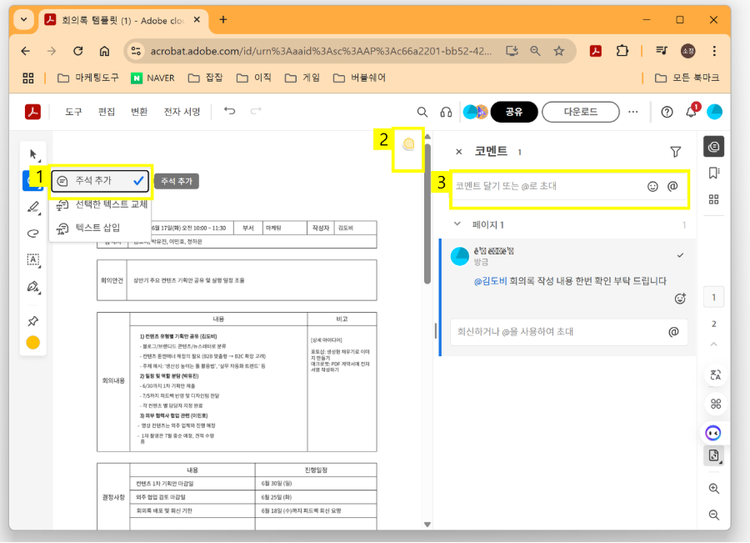Screen dimensions: 750x543
Task: Click the previous page up chevron
Action: pos(714,344)
